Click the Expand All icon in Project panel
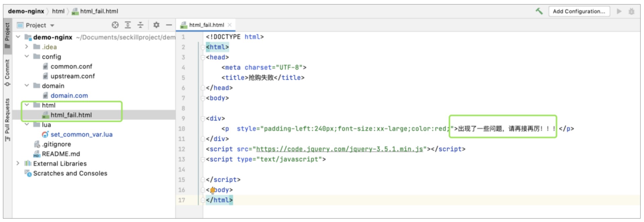This screenshot has width=644, height=222. click(x=128, y=25)
